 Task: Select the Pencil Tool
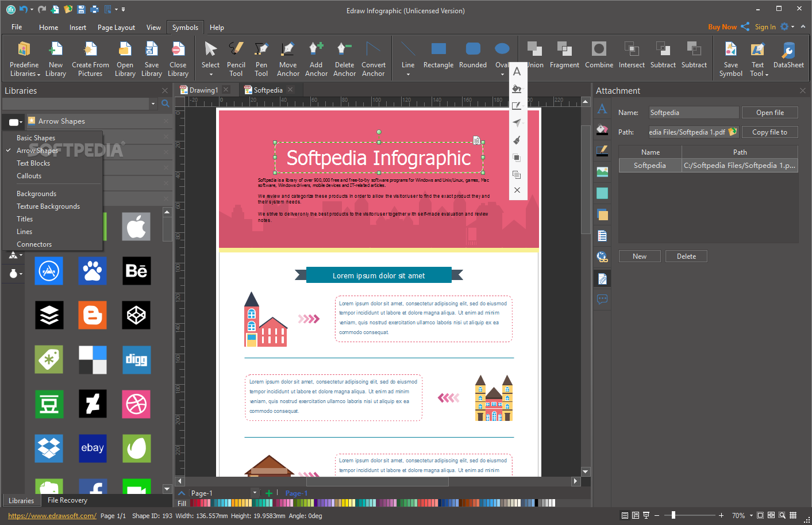[236, 59]
